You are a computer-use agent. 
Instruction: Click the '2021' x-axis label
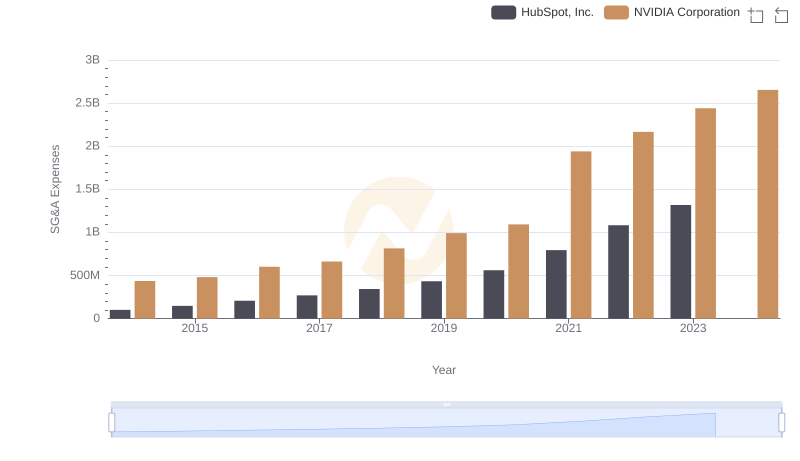click(x=568, y=328)
